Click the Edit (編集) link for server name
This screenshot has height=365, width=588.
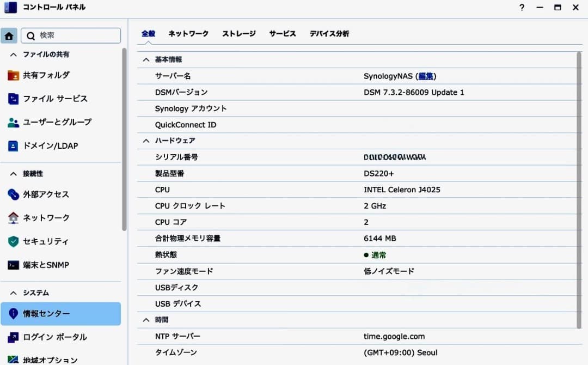coord(426,76)
